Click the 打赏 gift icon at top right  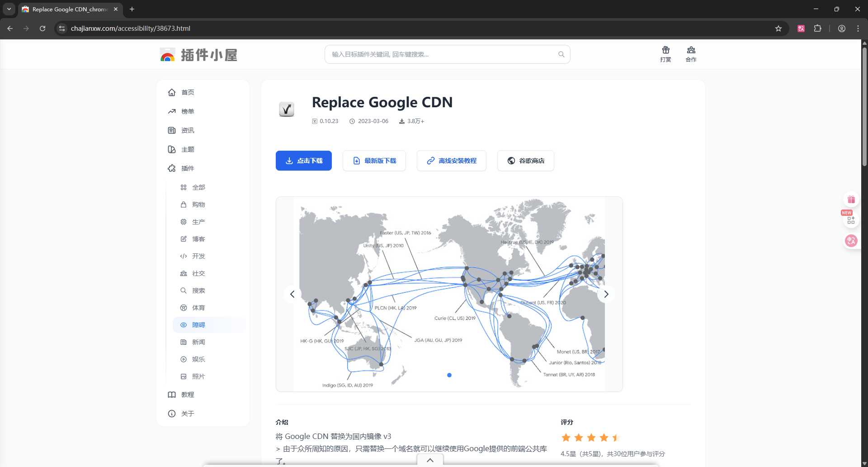point(665,50)
